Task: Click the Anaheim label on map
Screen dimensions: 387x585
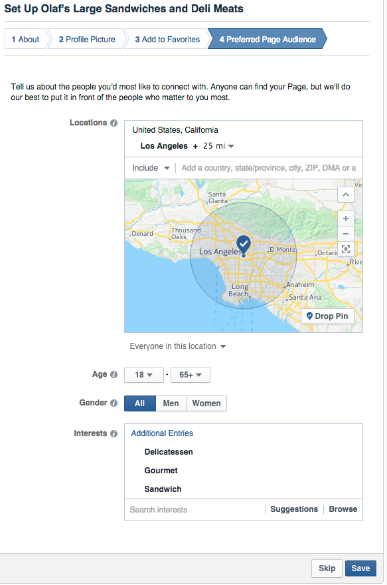Action: coord(300,284)
